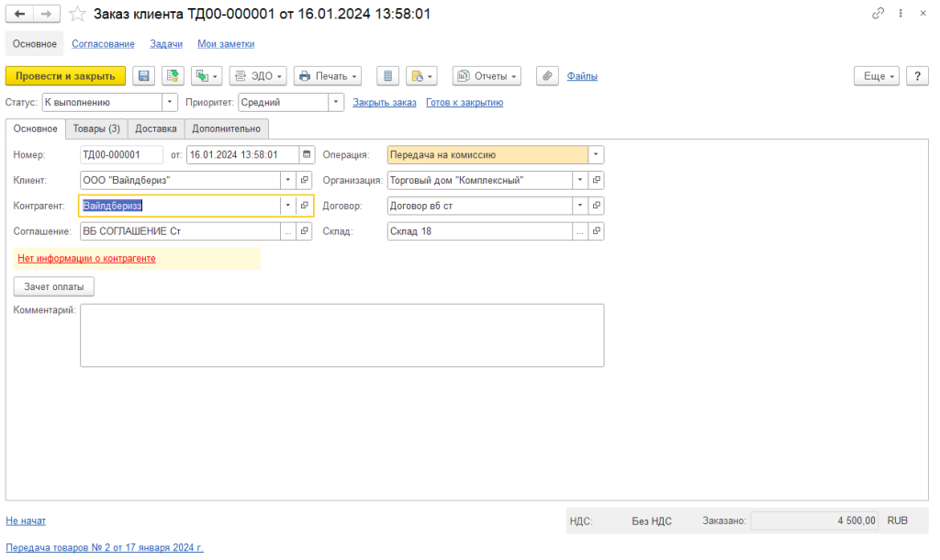Click the Не начат link
Screen dimensions: 940x560
(26, 521)
